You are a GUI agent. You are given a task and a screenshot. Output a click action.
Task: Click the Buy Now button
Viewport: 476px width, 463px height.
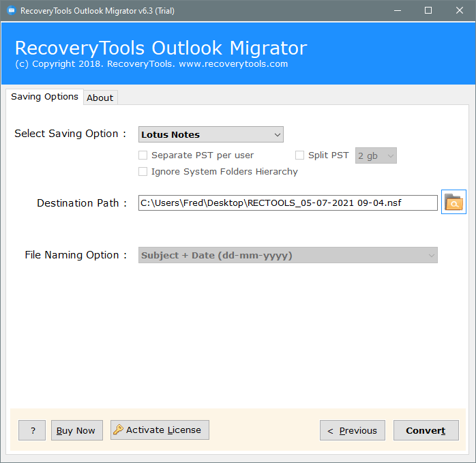click(77, 430)
